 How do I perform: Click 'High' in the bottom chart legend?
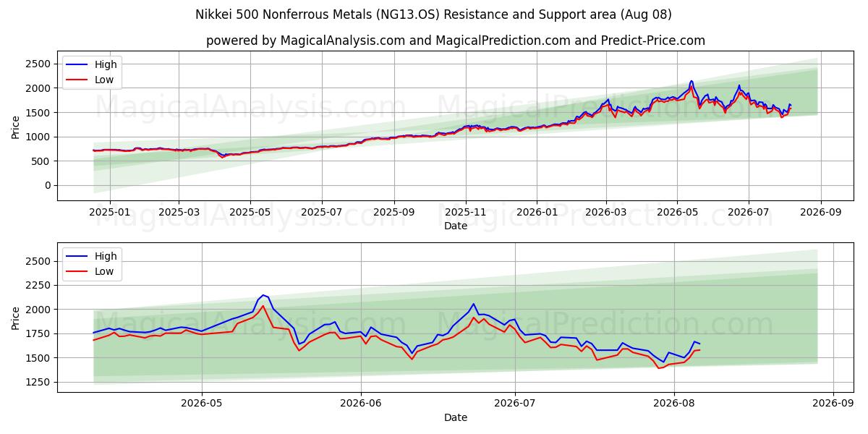(106, 256)
